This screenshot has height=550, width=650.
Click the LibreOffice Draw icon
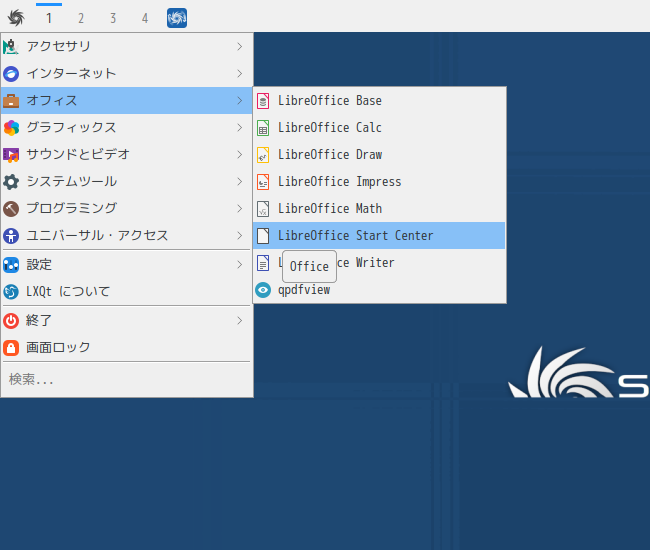(263, 155)
